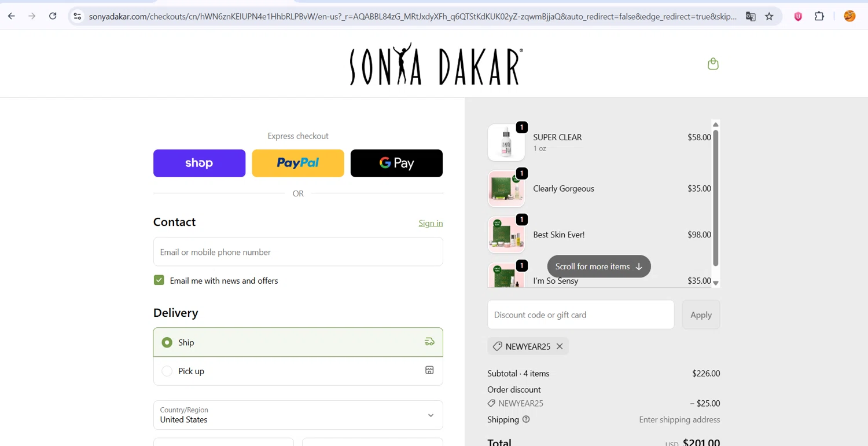Click the order items scrollbar thumb
Image resolution: width=868 pixels, height=446 pixels.
coord(716,198)
